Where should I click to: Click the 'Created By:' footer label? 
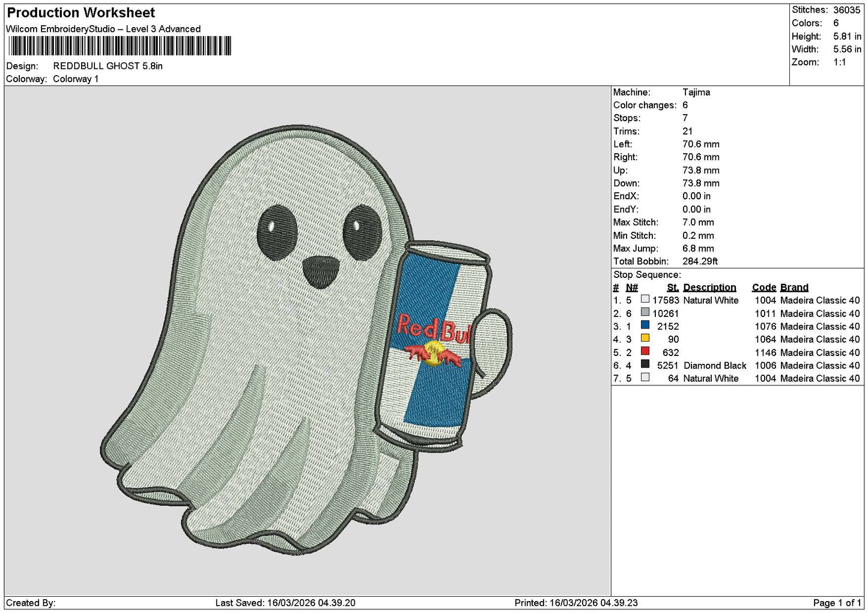coord(31,603)
